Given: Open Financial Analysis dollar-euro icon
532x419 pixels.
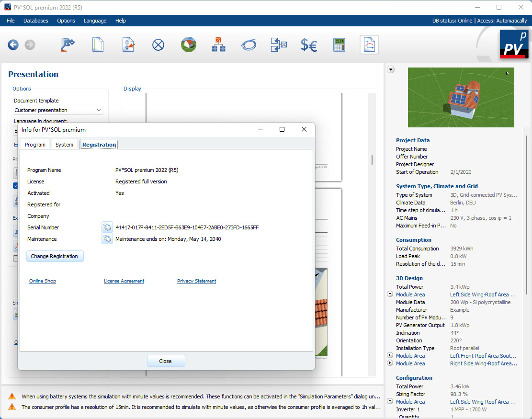Looking at the screenshot, I should [x=309, y=45].
